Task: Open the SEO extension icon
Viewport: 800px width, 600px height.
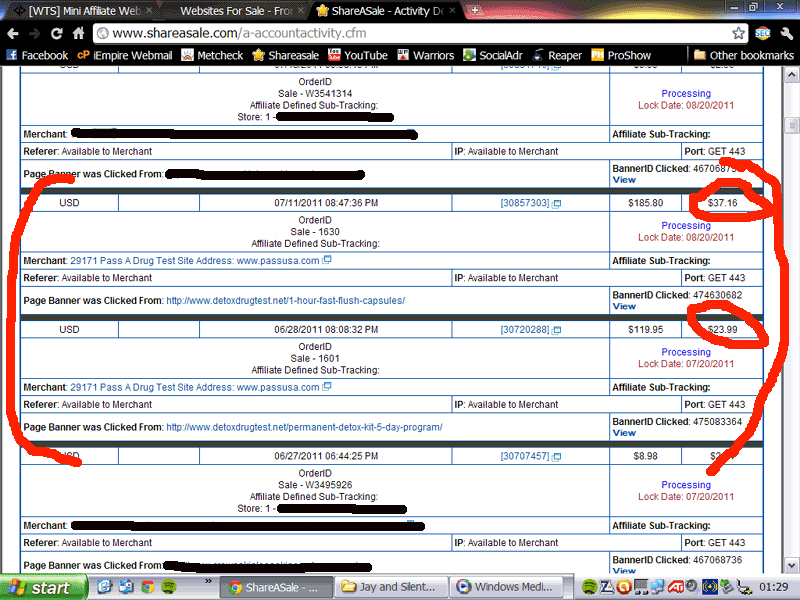Action: coord(762,34)
